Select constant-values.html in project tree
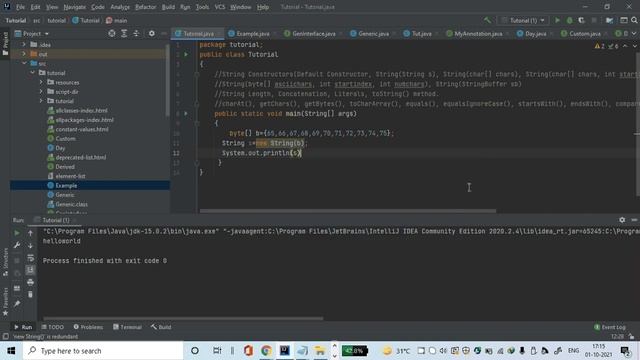 [x=82, y=129]
